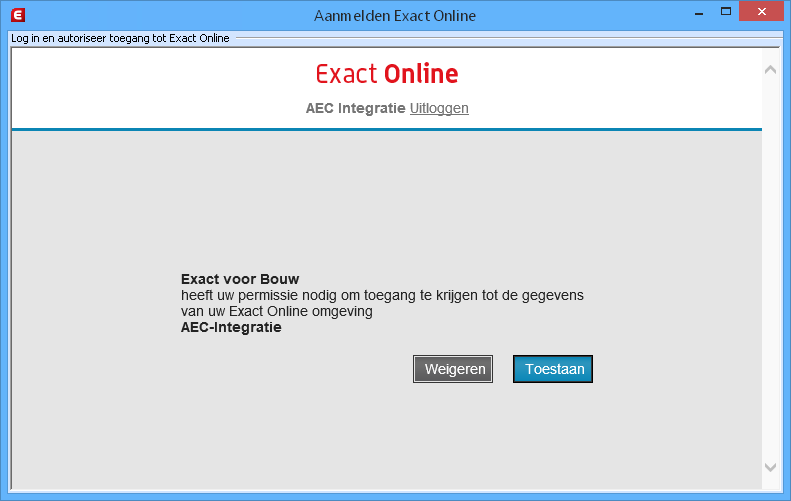Click the scroll up arrow
This screenshot has height=501, width=791.
[x=770, y=70]
